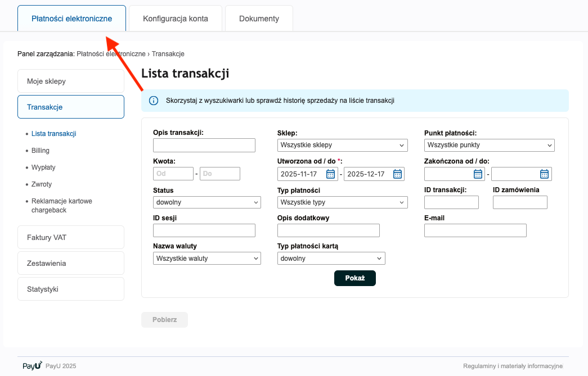
Task: Open Faktury VAT in sidebar
Action: click(70, 238)
